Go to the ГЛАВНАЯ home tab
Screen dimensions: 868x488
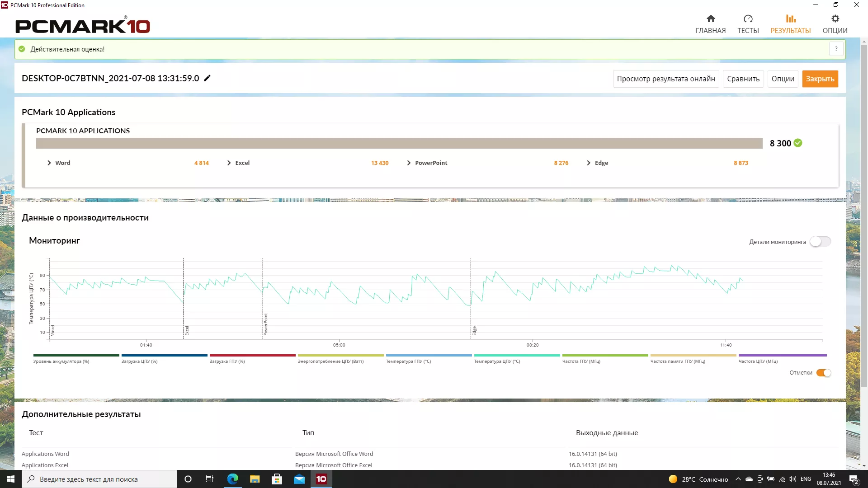(x=711, y=24)
